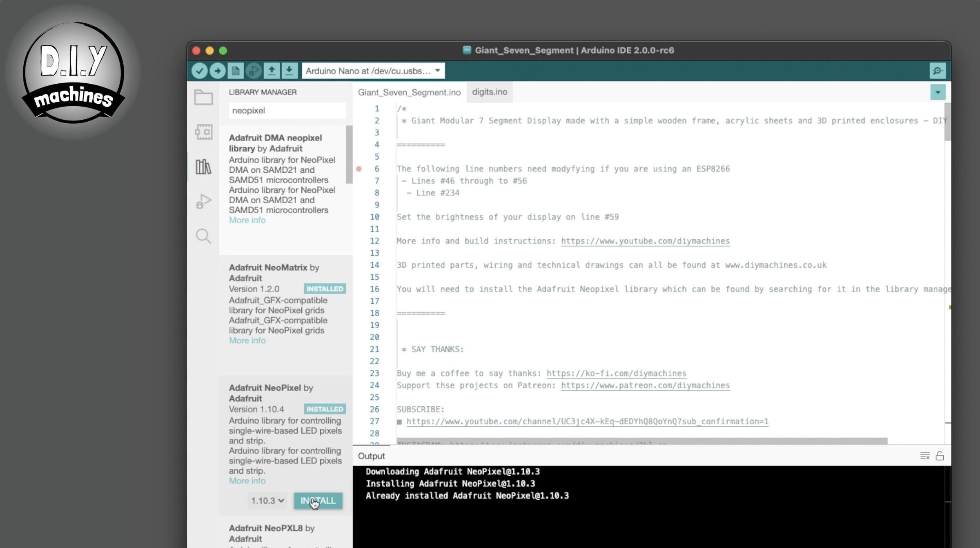Open the Arduino Nano board selector dropdown
This screenshot has height=548, width=980.
(373, 71)
